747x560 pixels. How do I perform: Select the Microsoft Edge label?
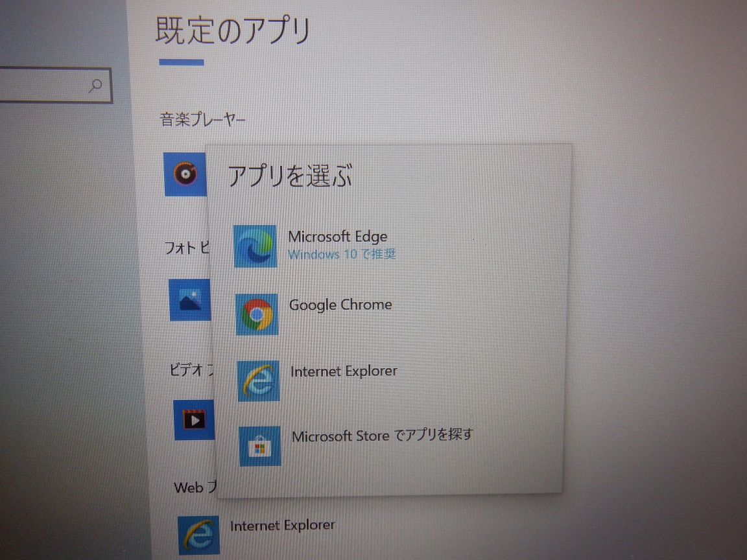tap(338, 236)
